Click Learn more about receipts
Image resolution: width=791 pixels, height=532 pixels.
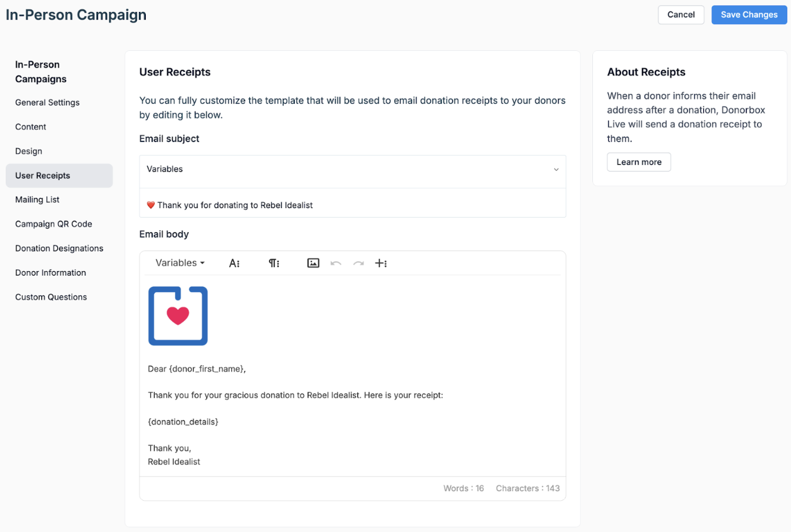(x=639, y=162)
